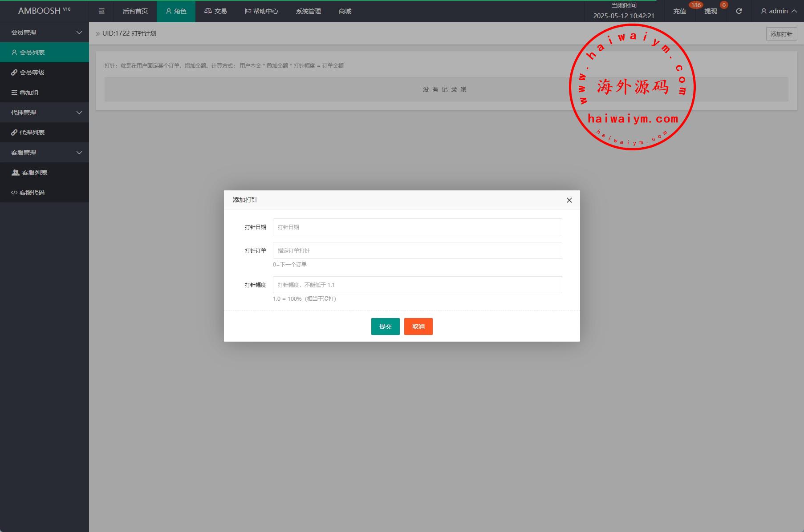Click the refresh icon in top bar
804x532 pixels.
point(739,11)
